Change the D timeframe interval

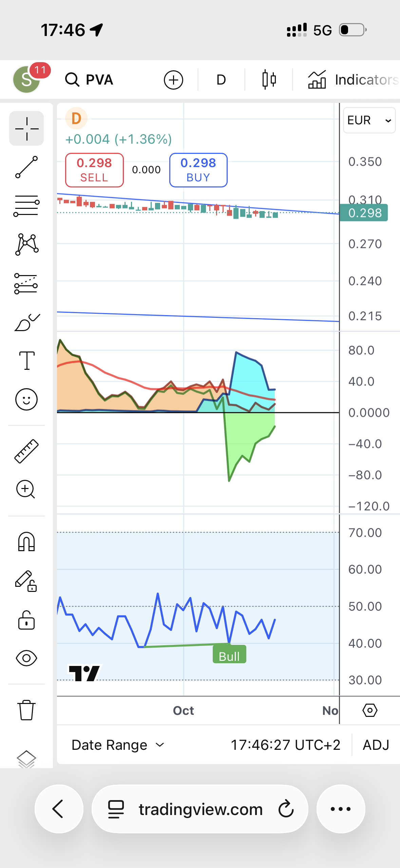pyautogui.click(x=221, y=80)
